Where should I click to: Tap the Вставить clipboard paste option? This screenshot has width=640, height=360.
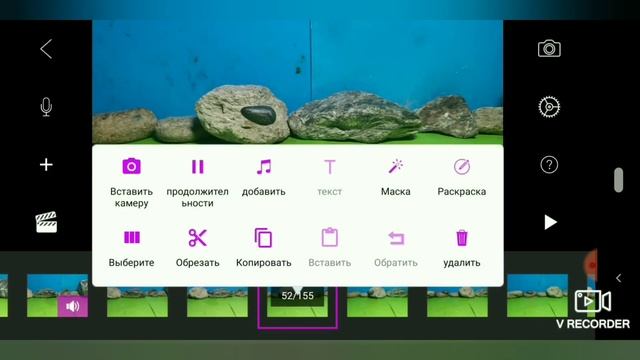click(330, 248)
